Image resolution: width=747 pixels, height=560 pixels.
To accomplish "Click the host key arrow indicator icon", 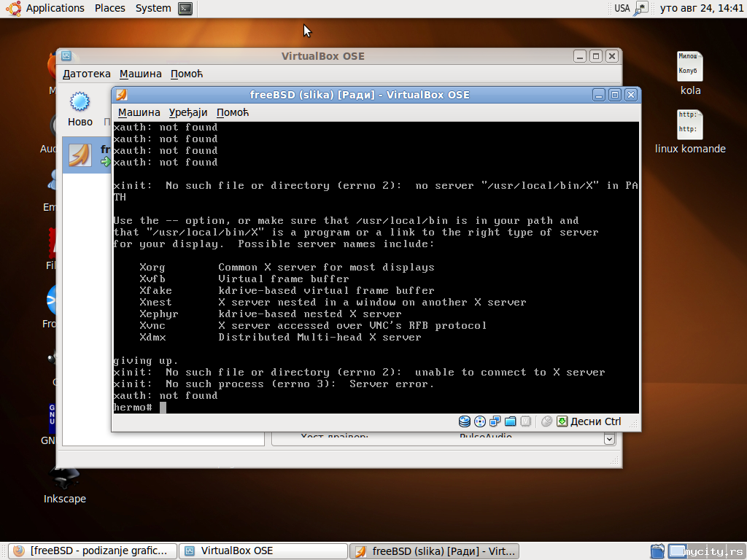I will pos(562,421).
